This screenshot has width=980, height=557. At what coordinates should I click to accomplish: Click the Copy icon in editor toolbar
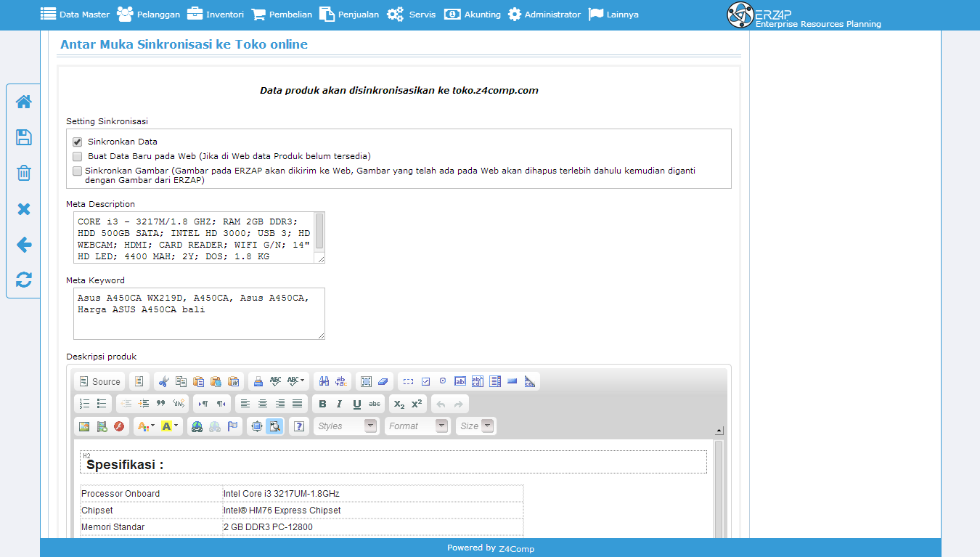pos(181,382)
